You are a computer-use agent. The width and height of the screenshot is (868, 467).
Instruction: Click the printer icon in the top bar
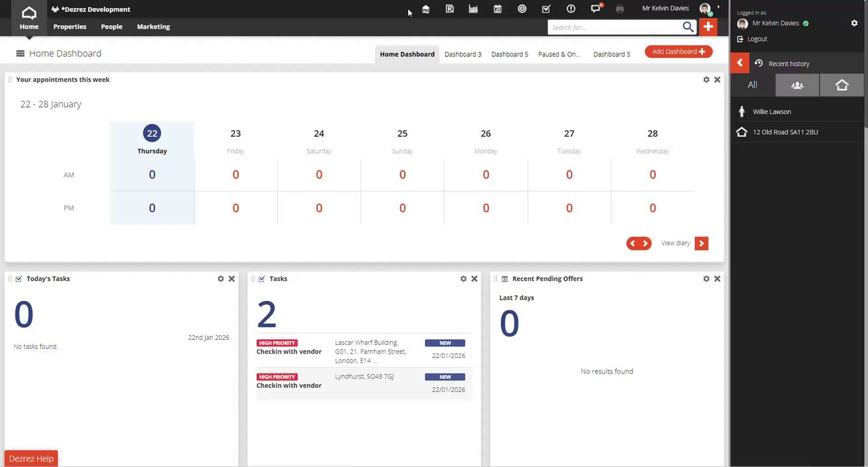pyautogui.click(x=620, y=9)
